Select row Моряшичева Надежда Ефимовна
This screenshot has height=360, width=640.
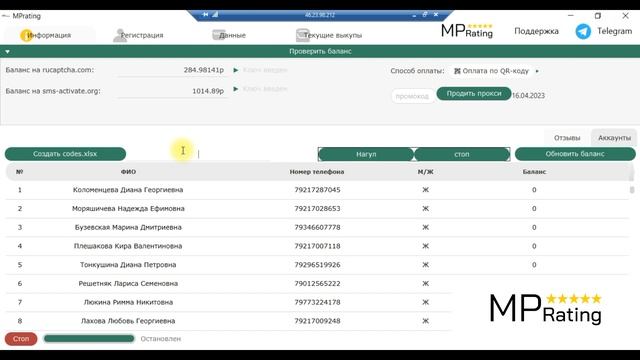click(317, 209)
